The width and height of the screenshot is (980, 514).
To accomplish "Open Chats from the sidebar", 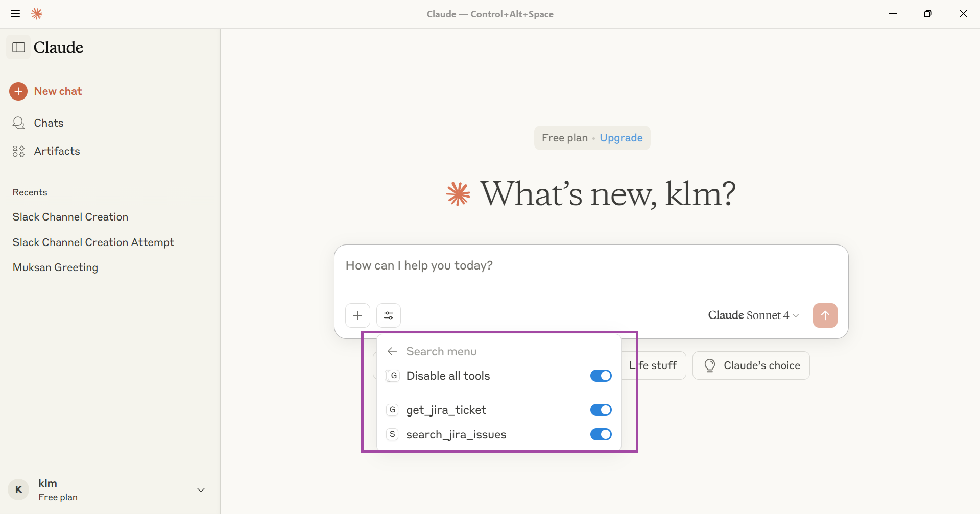I will click(49, 123).
